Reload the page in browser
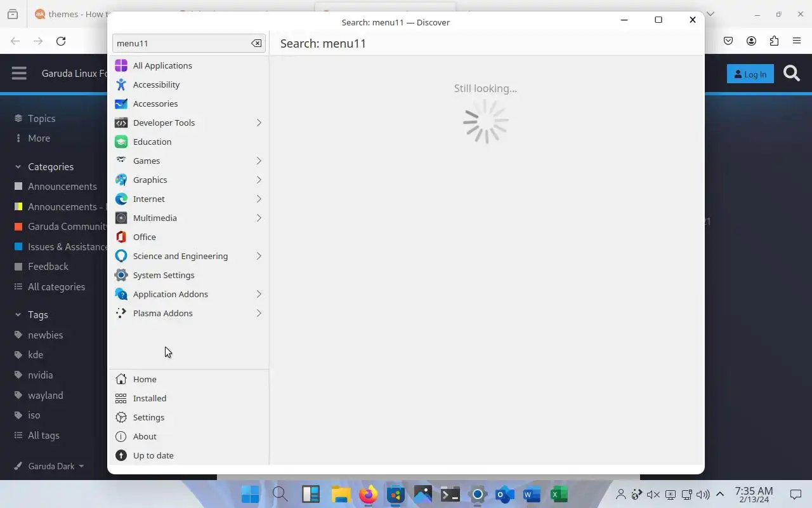Image resolution: width=812 pixels, height=508 pixels. pos(61,41)
